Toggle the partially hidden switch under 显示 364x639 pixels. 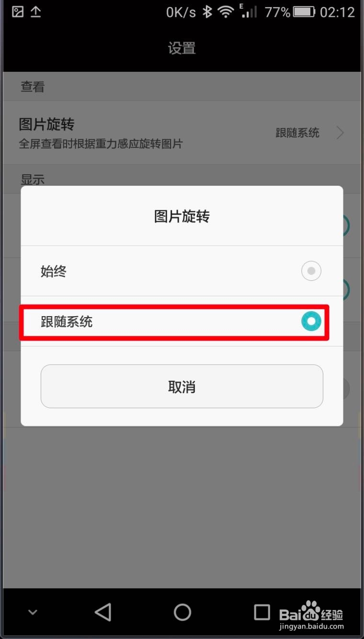346,225
